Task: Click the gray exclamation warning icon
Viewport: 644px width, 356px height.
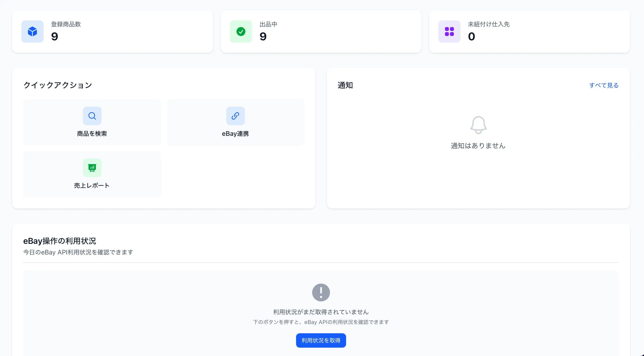Action: click(321, 292)
